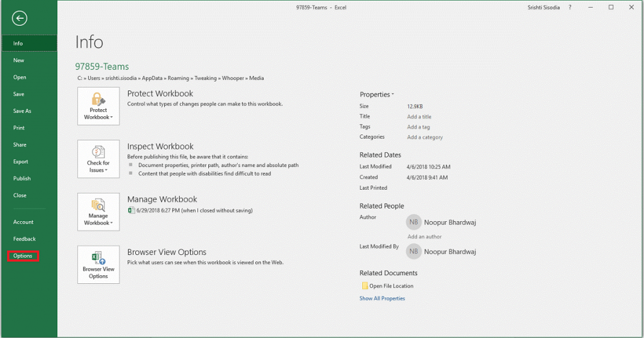644x338 pixels.
Task: Open the Protect Workbook dropdown button
Action: tap(99, 106)
